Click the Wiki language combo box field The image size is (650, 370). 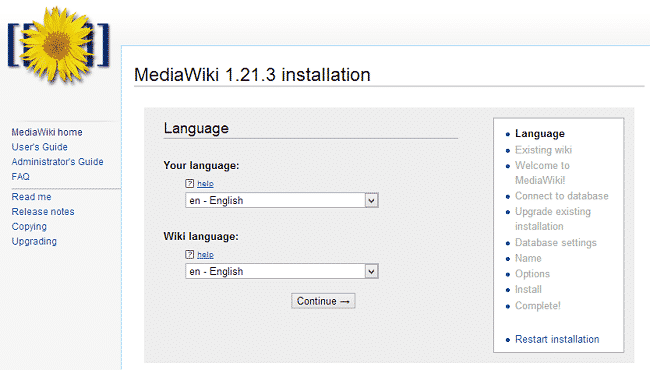pyautogui.click(x=282, y=271)
